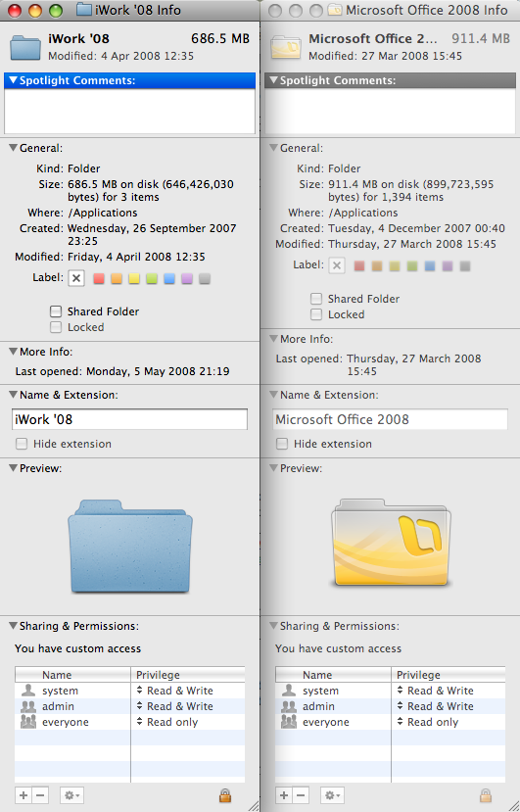The image size is (520, 812).
Task: Collapse Sharing & Permissions in iWork window
Action: 13,626
